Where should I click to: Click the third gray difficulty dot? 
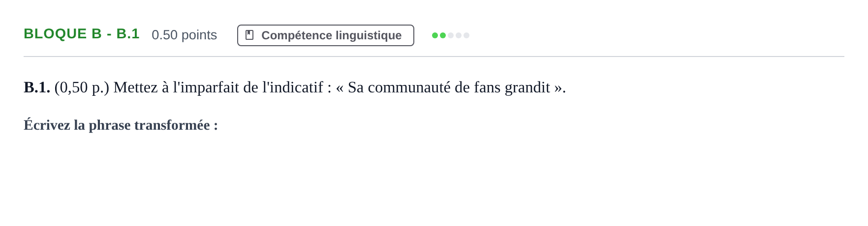pyautogui.click(x=451, y=35)
